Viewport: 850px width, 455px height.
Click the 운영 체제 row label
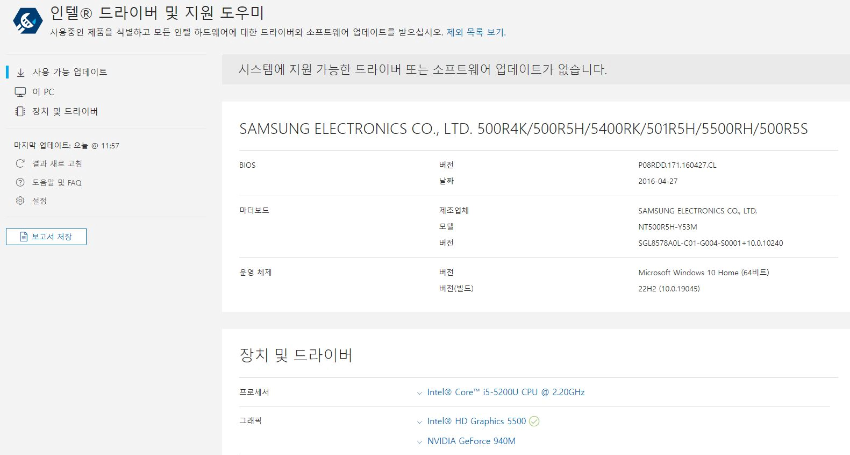(x=255, y=272)
